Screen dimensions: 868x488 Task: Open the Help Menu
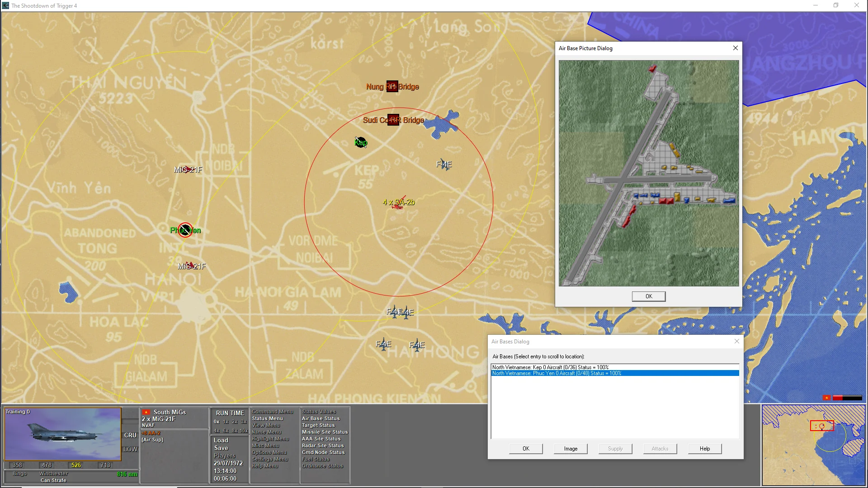265,466
